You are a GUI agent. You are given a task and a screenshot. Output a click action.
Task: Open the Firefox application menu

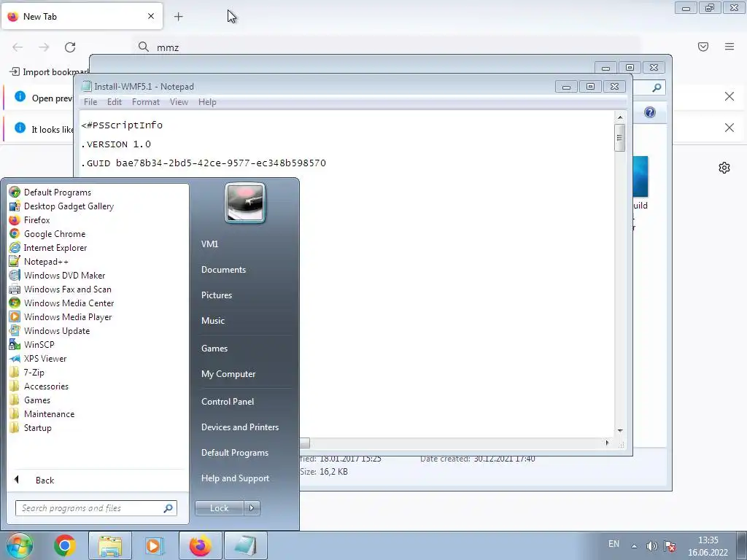click(x=729, y=47)
